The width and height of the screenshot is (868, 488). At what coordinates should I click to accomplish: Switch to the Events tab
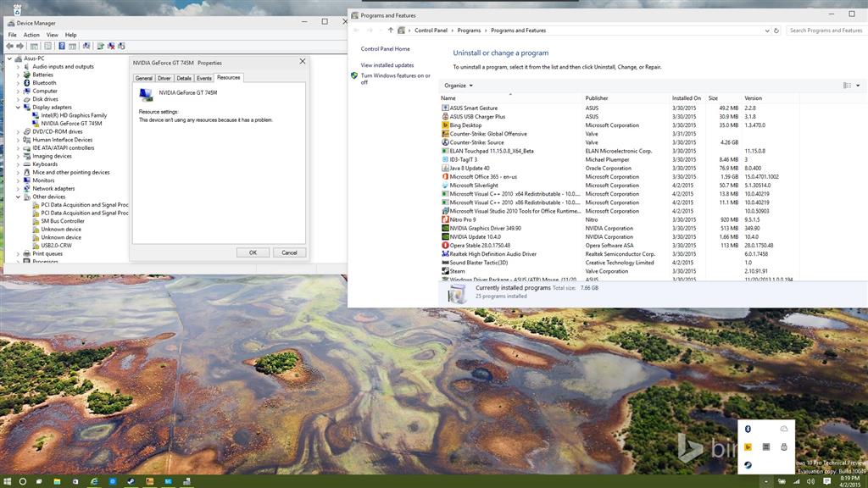pyautogui.click(x=204, y=78)
